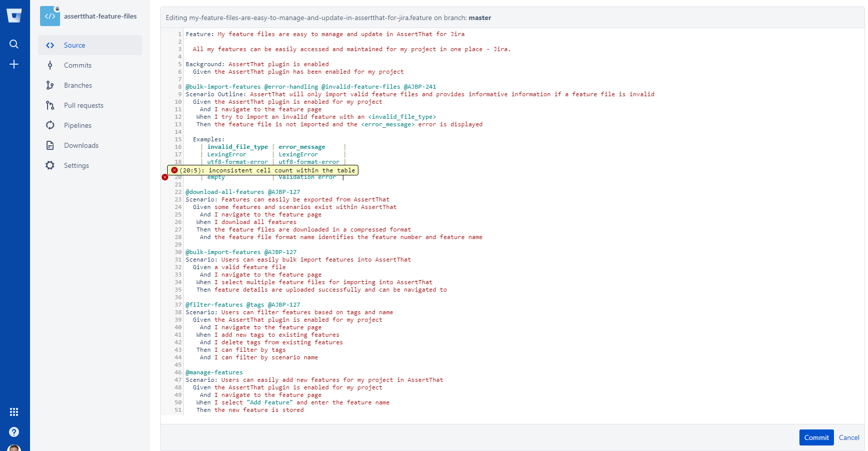868x451 pixels.
Task: Click the Scenario Outline line
Action: tap(420, 94)
